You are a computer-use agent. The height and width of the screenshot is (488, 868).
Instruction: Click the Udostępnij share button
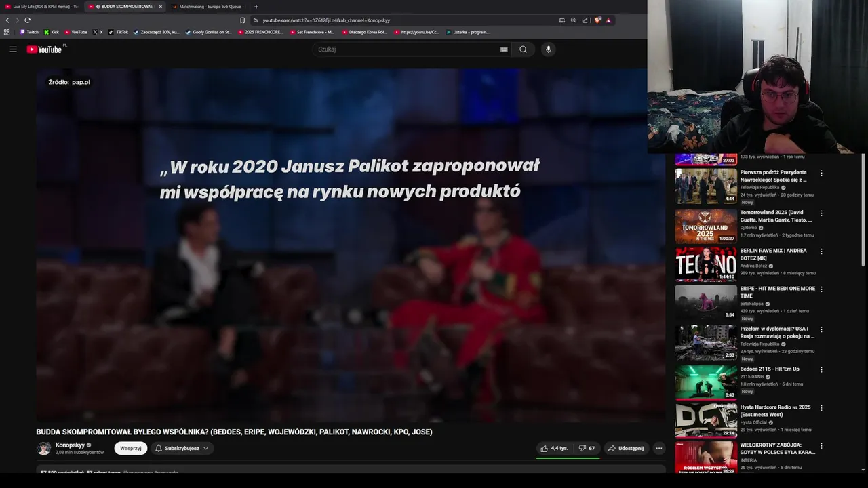coord(625,448)
